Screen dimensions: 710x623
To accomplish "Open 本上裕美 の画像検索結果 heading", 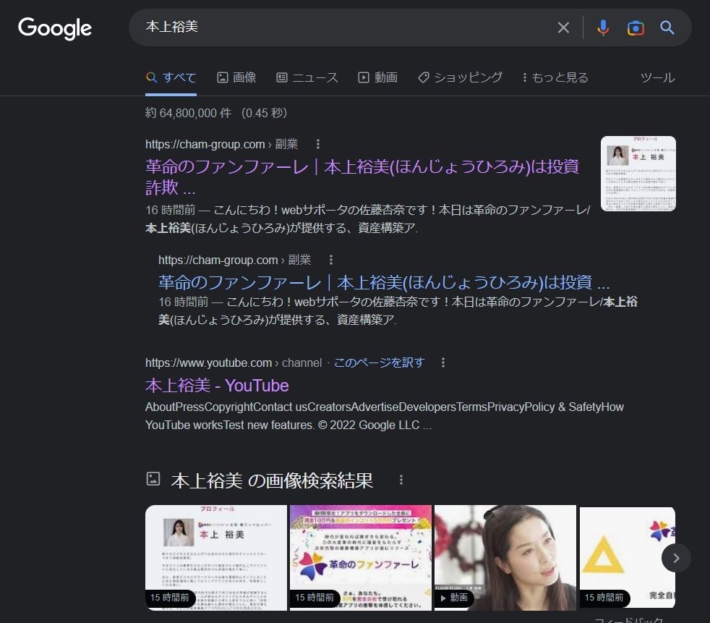I will [x=272, y=480].
